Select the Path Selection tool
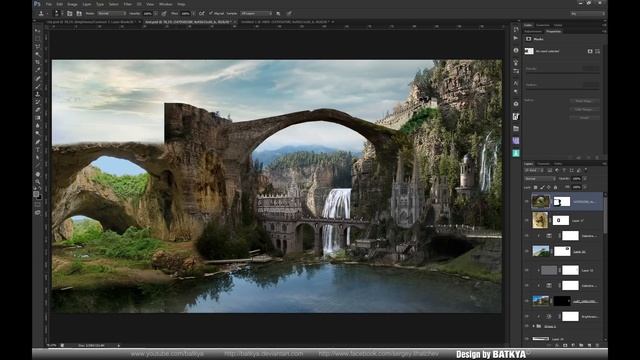This screenshot has height=360, width=640. coord(38,158)
